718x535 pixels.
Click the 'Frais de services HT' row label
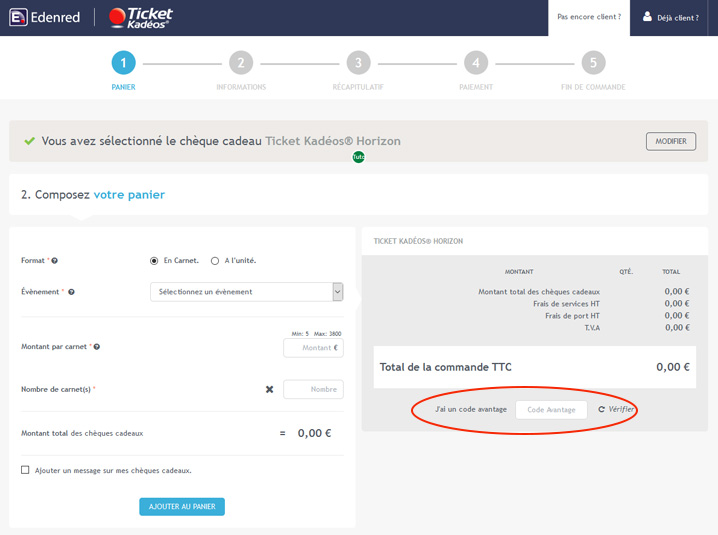566,304
